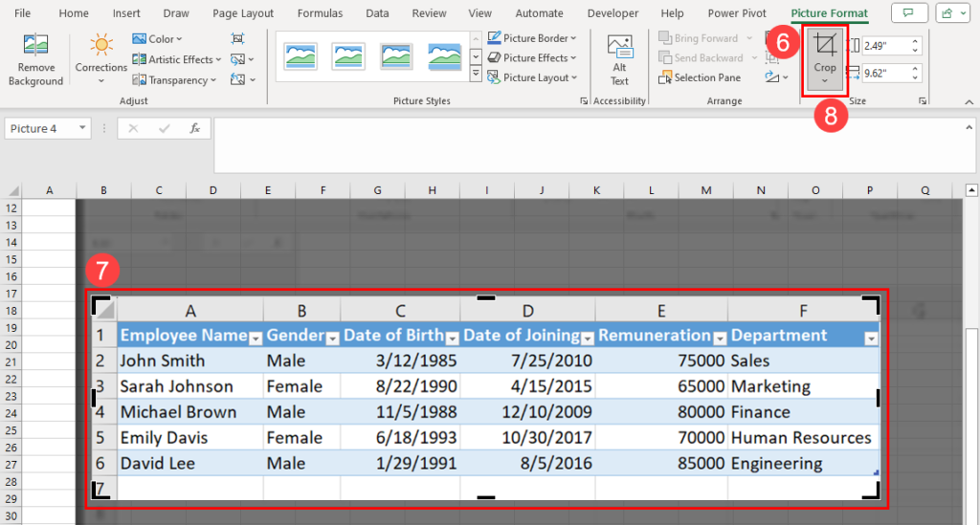Open the Comments pane button
The height and width of the screenshot is (525, 980).
coord(908,13)
